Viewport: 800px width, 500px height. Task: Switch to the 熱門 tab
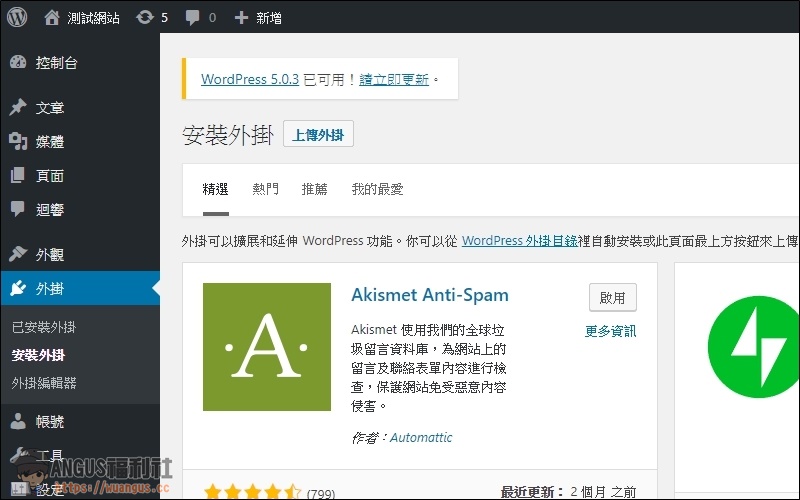[x=266, y=189]
